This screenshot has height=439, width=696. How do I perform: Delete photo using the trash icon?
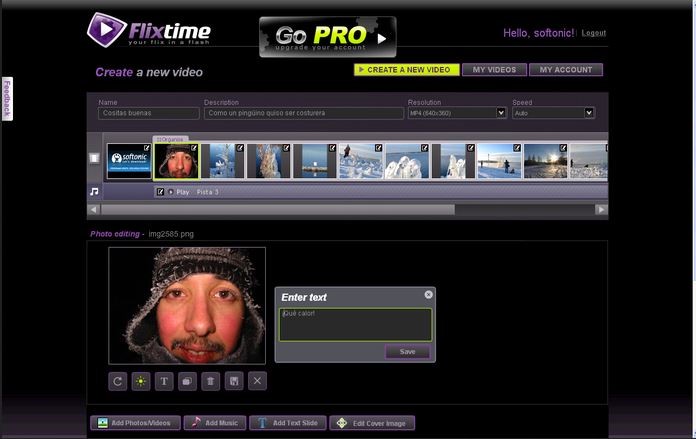211,381
